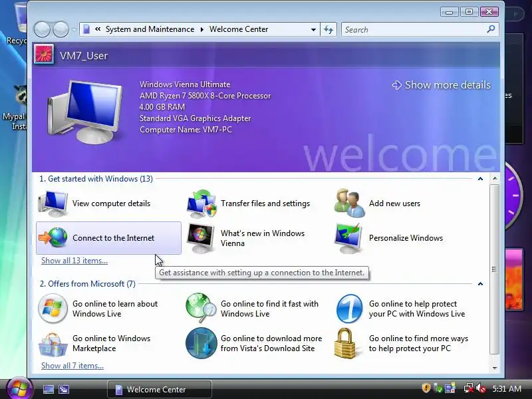This screenshot has width=532, height=399.
Task: Click the VM7_User flower account picture
Action: pyautogui.click(x=44, y=55)
